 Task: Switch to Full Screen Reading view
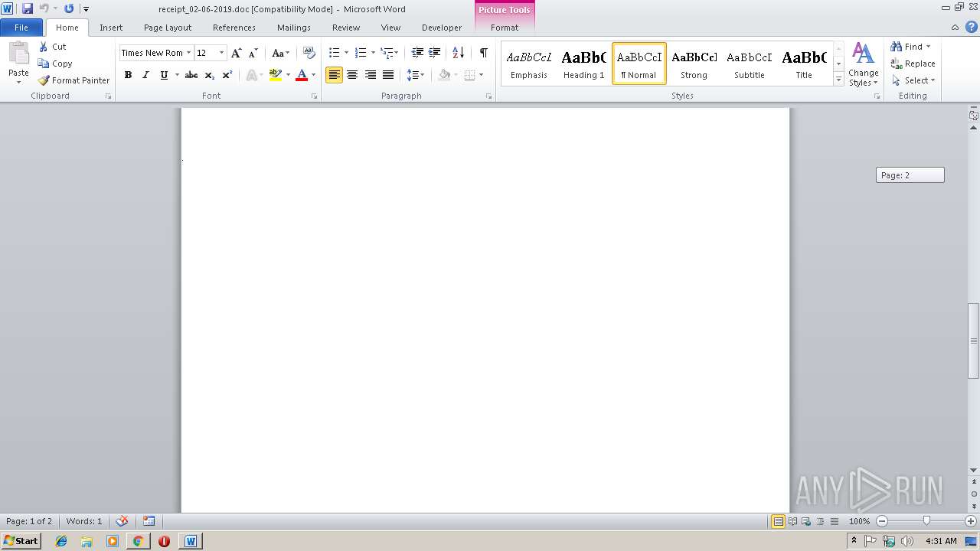[x=792, y=521]
